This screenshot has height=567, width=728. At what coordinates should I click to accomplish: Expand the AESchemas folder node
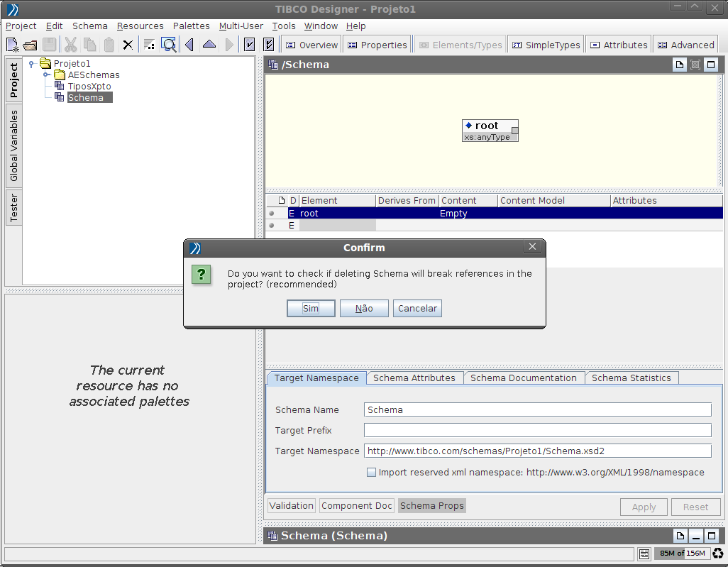point(46,75)
